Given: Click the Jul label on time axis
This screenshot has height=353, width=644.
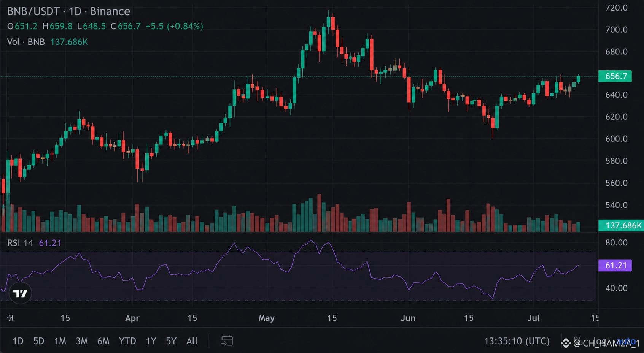Looking at the screenshot, I should pos(533,318).
